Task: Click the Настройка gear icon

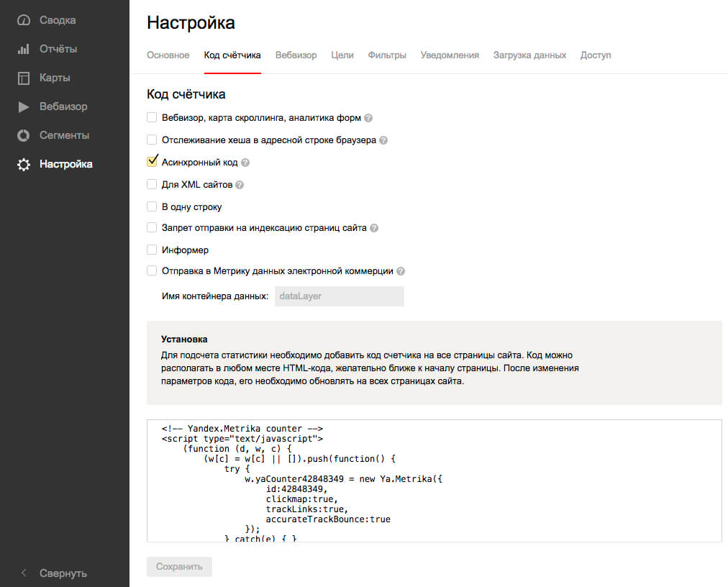Action: coord(24,164)
